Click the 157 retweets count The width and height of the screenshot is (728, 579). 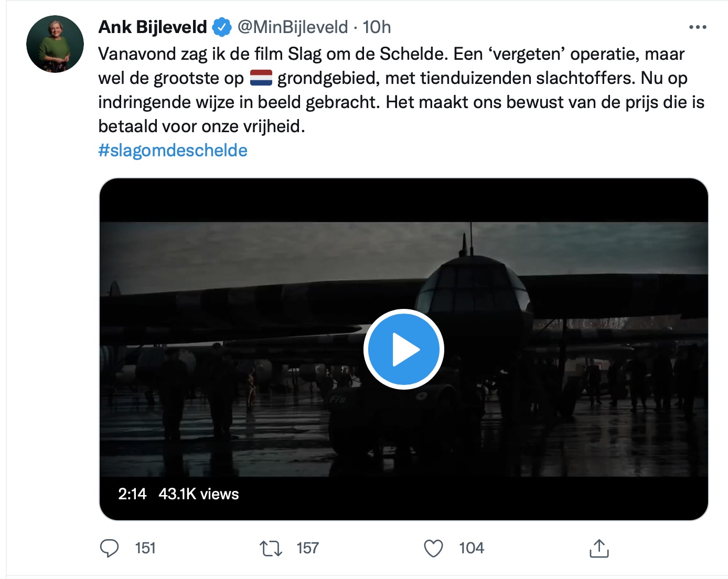point(307,549)
